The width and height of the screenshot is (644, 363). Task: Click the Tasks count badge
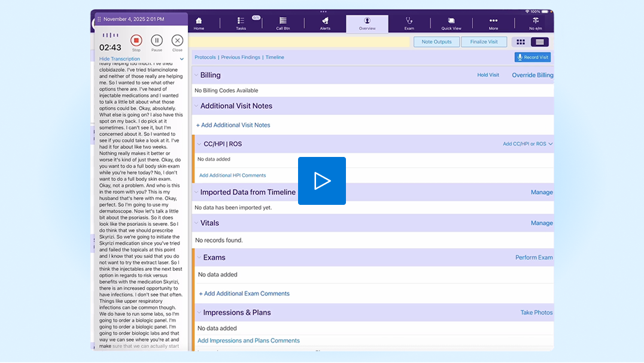256,18
